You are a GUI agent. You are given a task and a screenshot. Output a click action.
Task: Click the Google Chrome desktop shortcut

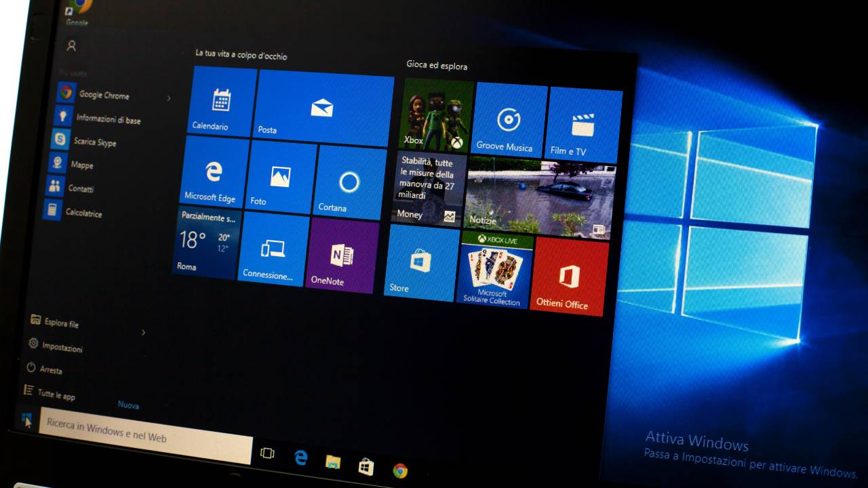(x=78, y=12)
